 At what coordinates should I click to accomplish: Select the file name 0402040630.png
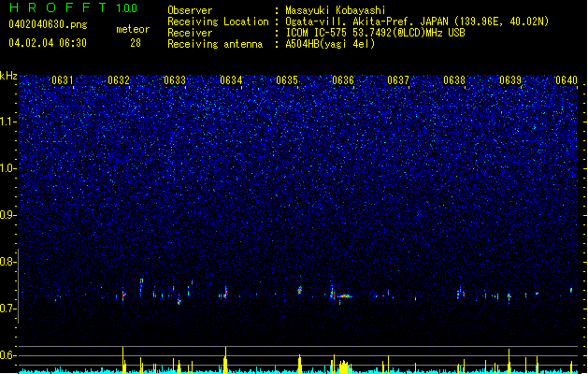tap(48, 24)
